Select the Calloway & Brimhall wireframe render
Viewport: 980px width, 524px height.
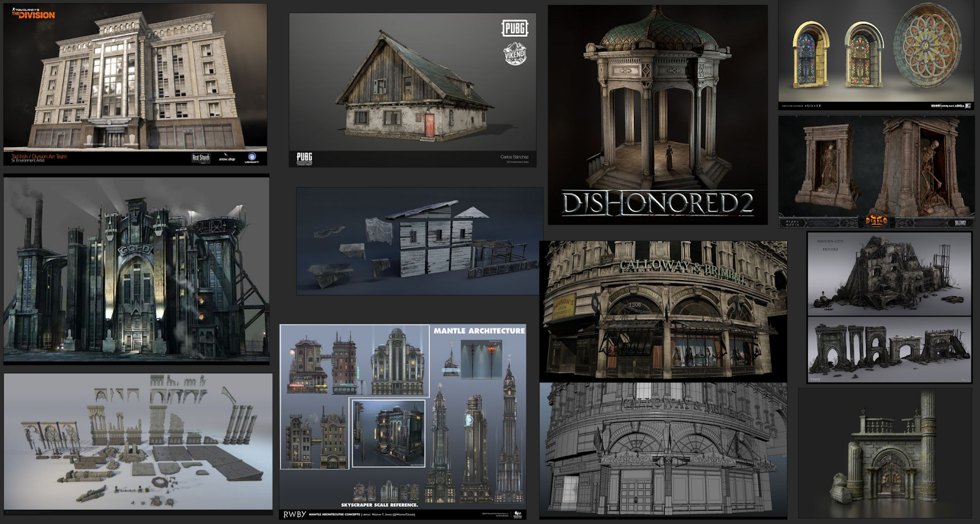point(663,450)
